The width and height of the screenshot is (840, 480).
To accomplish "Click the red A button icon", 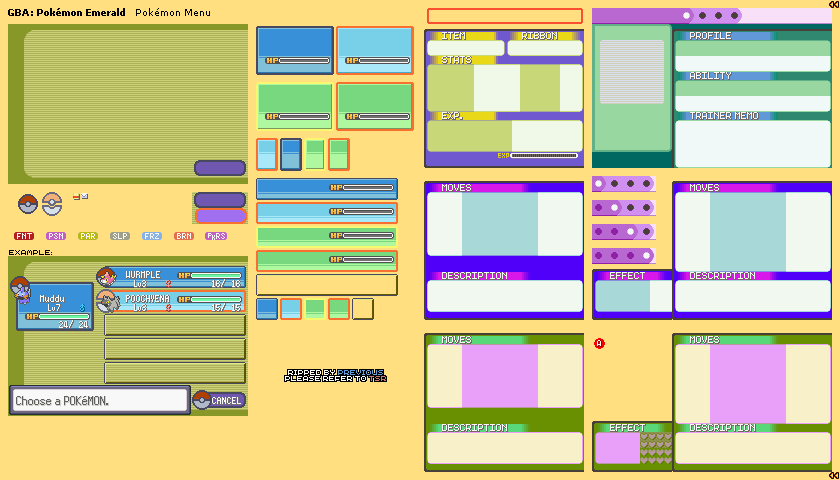I will 599,343.
